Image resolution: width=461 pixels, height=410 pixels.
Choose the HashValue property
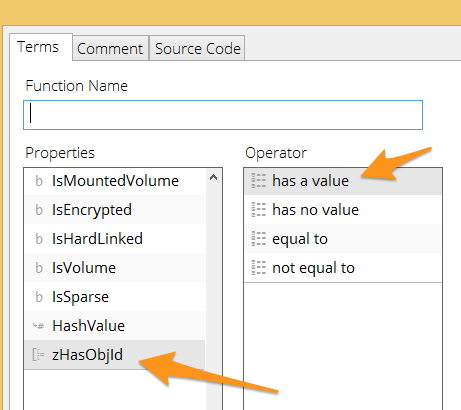115,326
